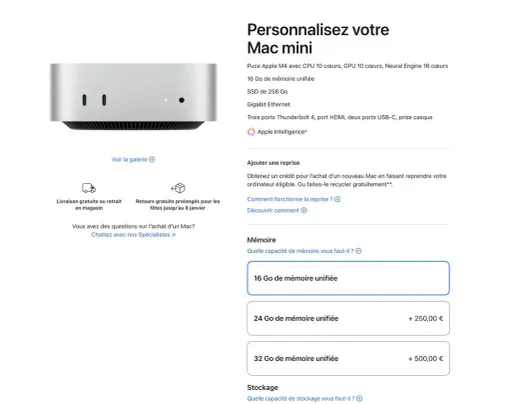
Task: Click plus icon beside storage capacity question
Action: click(x=359, y=398)
